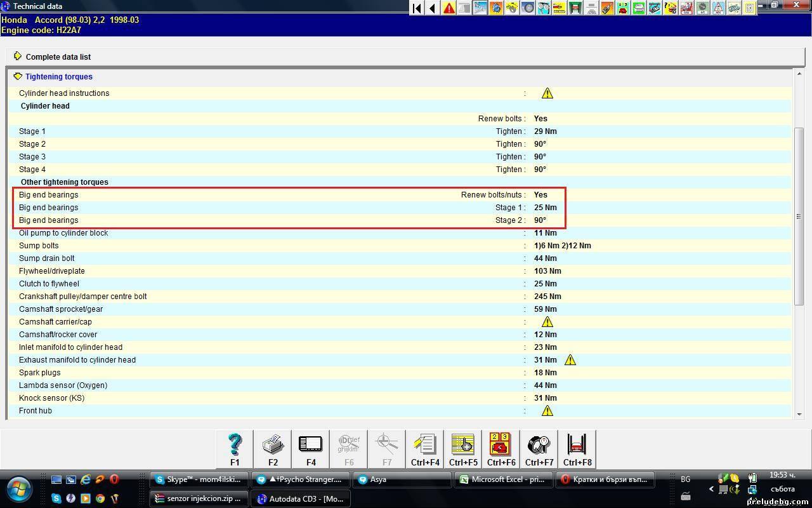The image size is (812, 508).
Task: Click the previous page left arrow in toolbar
Action: 433,8
